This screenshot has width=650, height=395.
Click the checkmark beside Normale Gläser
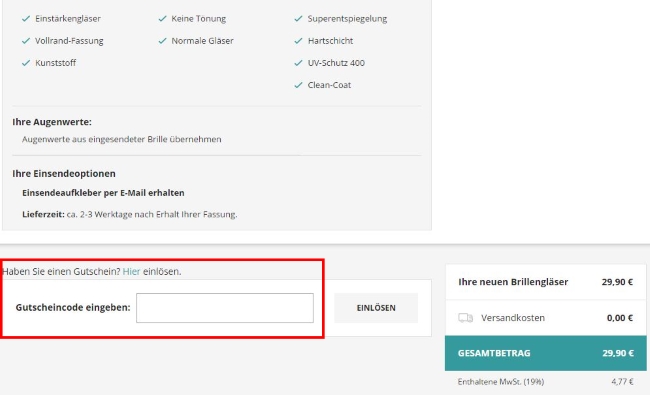(x=162, y=41)
